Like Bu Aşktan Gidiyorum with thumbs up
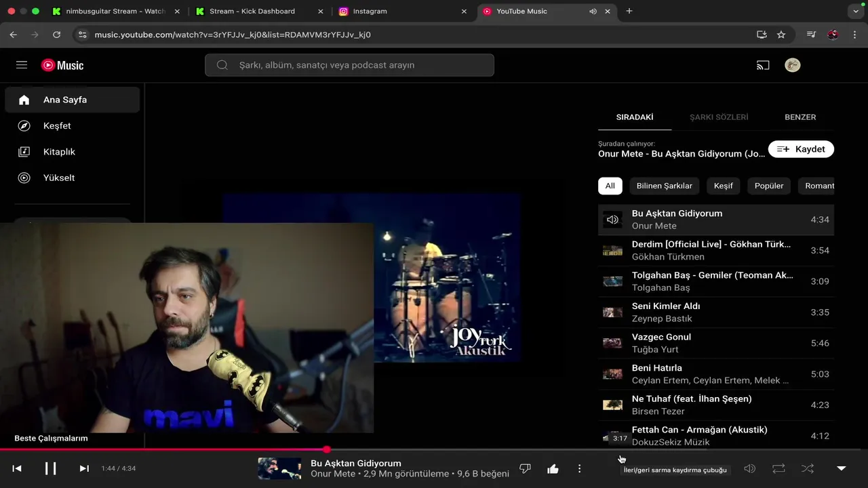The width and height of the screenshot is (868, 488). click(553, 468)
